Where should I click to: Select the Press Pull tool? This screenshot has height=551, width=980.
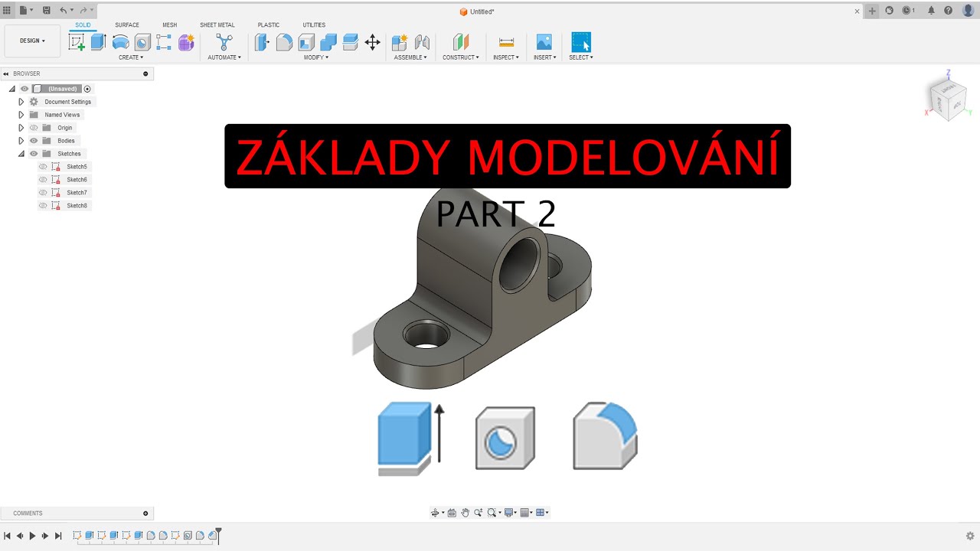pos(262,42)
